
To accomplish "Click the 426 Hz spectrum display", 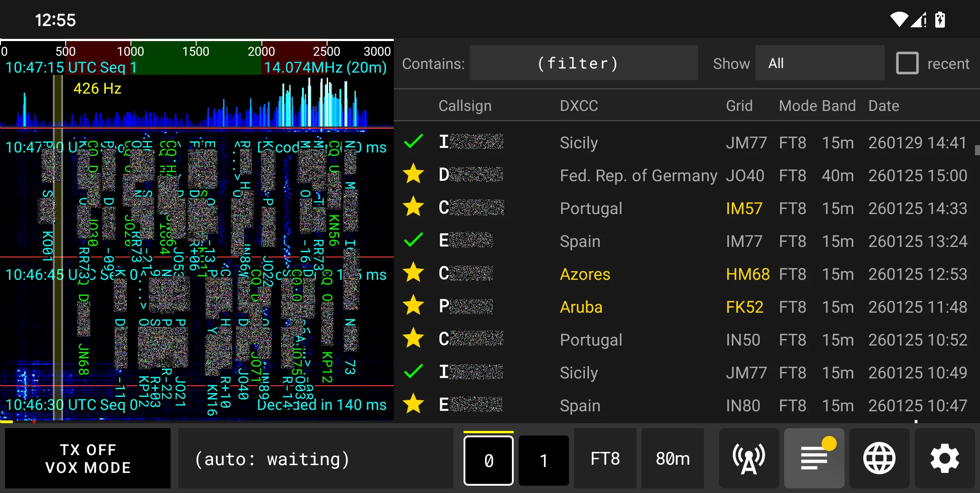I will point(97,89).
